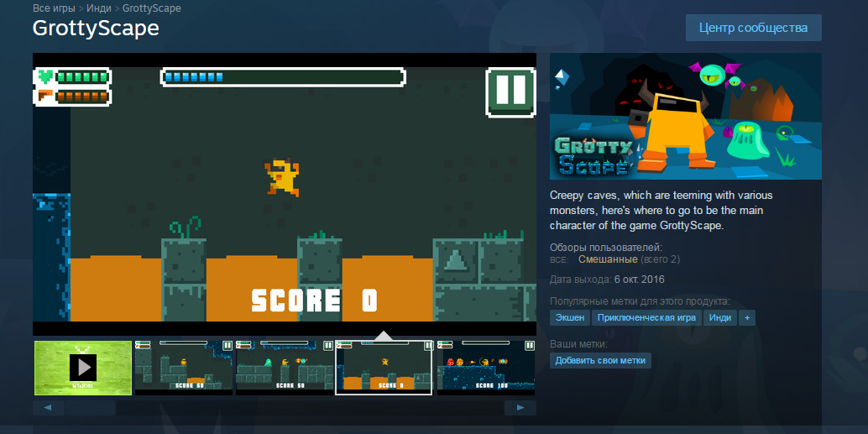Image resolution: width=868 pixels, height=434 pixels.
Task: Click the game description text
Action: (x=661, y=211)
